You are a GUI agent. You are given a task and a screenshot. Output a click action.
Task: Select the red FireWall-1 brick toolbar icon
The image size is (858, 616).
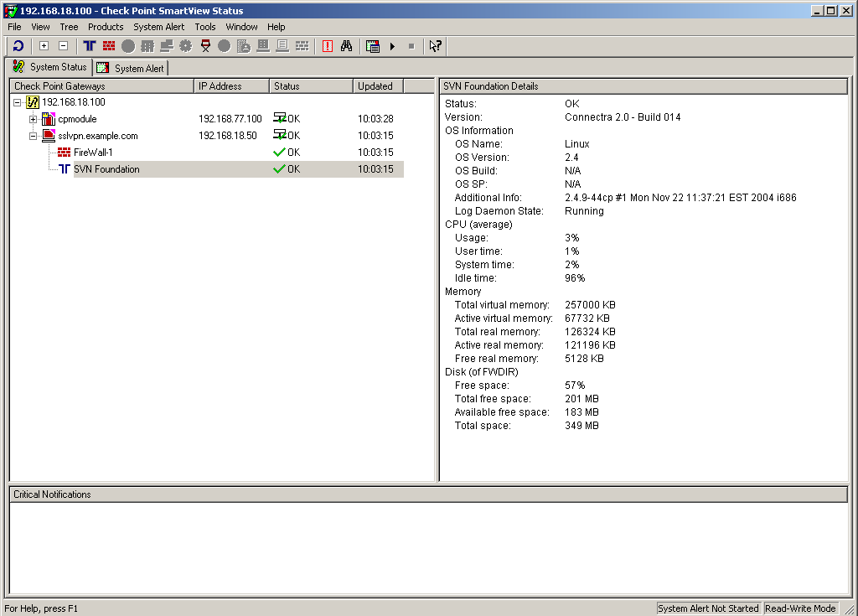click(x=109, y=46)
